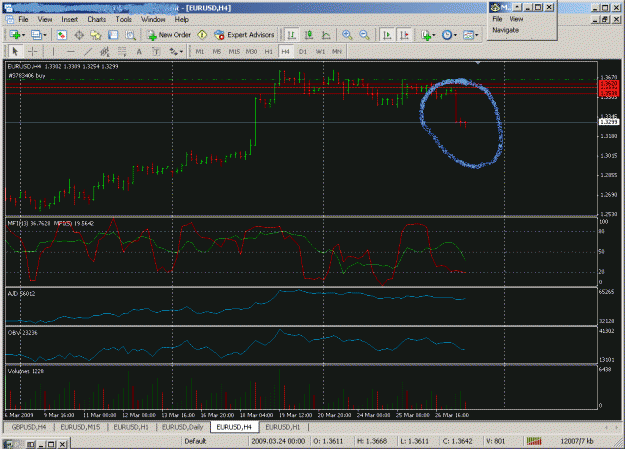
Task: Open the File menu in main window
Action: 23,19
